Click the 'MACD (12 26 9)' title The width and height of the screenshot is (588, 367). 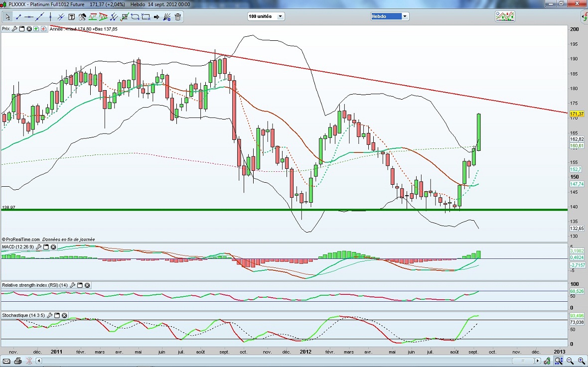pyautogui.click(x=17, y=247)
